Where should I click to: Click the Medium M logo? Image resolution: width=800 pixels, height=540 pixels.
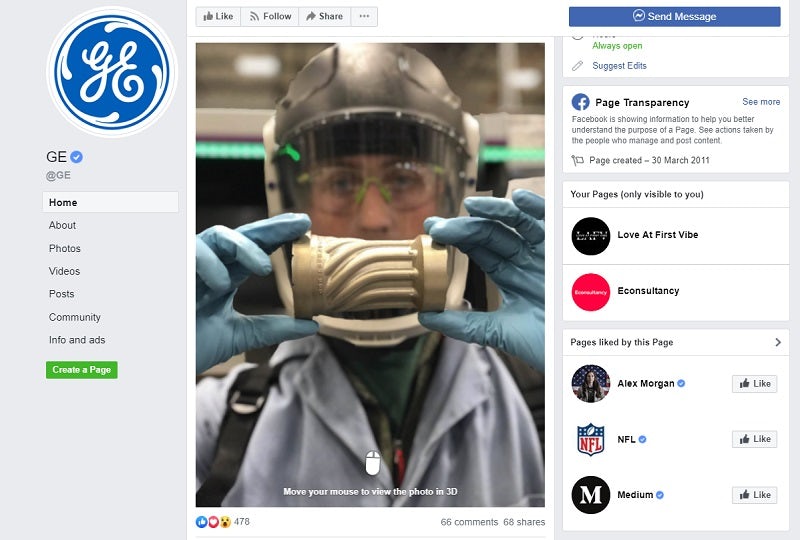tap(590, 495)
